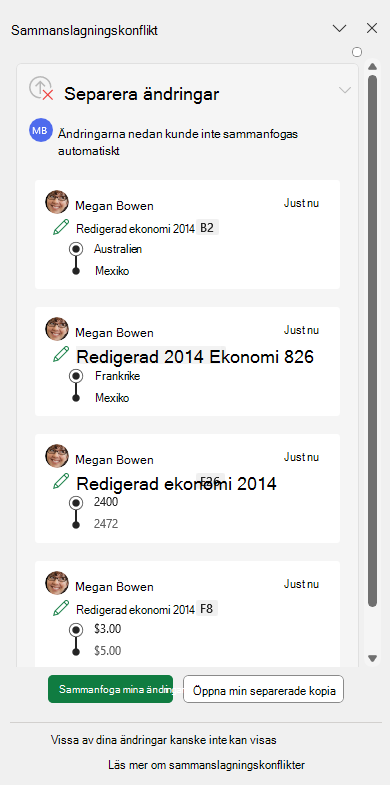The width and height of the screenshot is (390, 785).
Task: Select the 2400 value radio option
Action: point(76,503)
